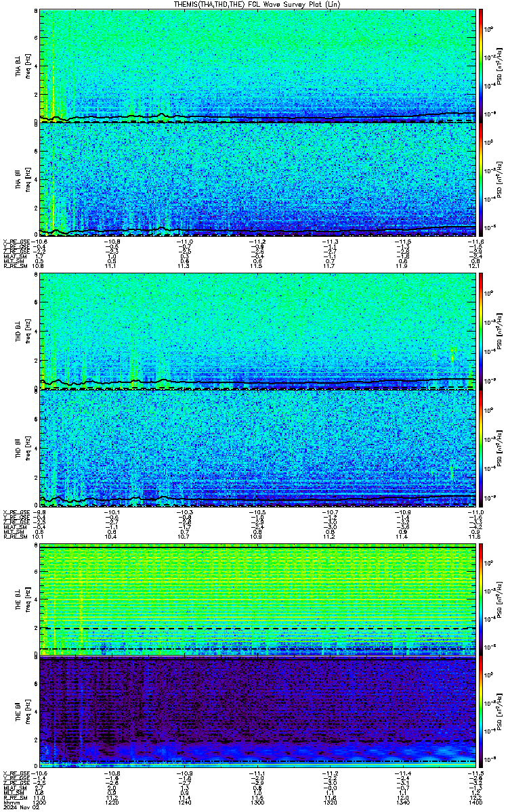This screenshot has height=812, width=508.
Task: Click THE R_RE_SM value 12.2
Action: point(477,799)
